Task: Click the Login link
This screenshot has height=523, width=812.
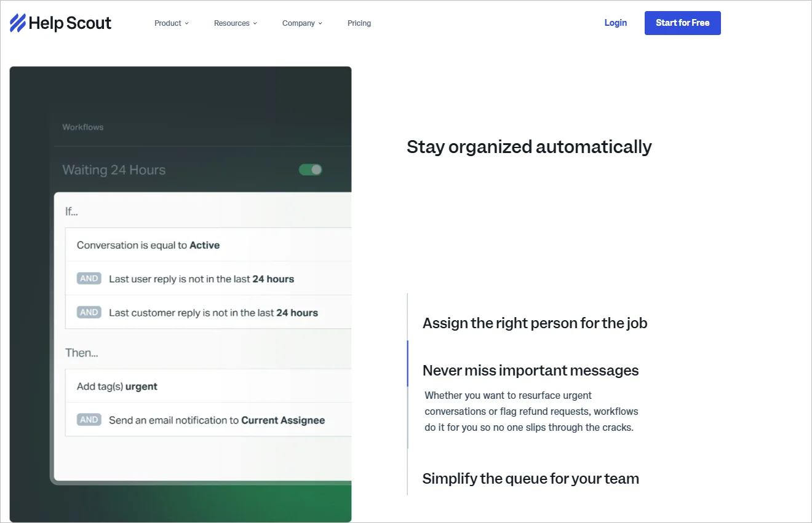Action: (615, 23)
